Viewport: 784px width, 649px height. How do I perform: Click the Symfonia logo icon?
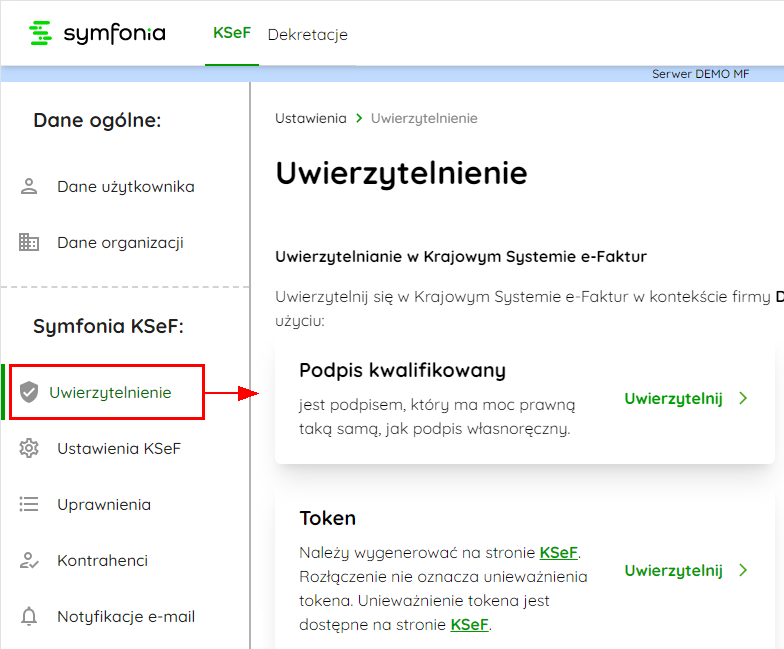40,34
